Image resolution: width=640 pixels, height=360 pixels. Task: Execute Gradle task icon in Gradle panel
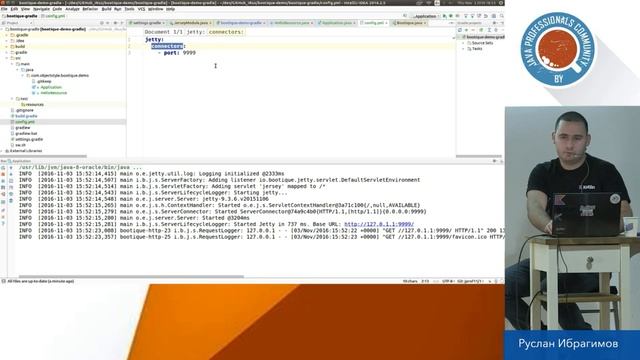(x=481, y=30)
